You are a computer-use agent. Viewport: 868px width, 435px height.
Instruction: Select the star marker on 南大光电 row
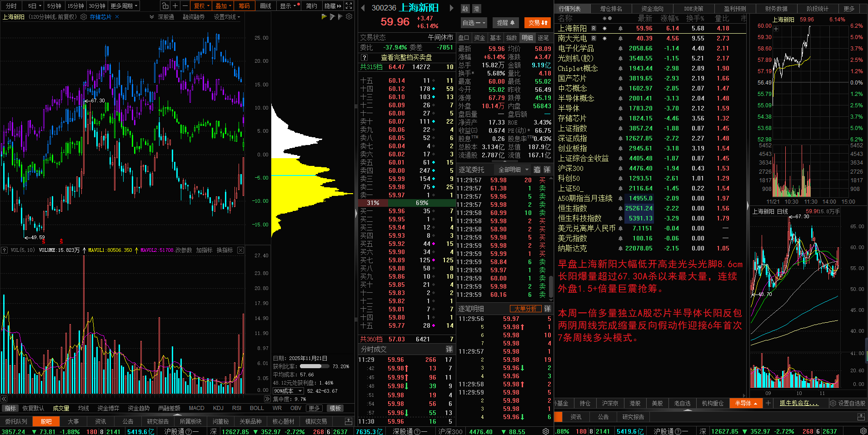tap(604, 39)
